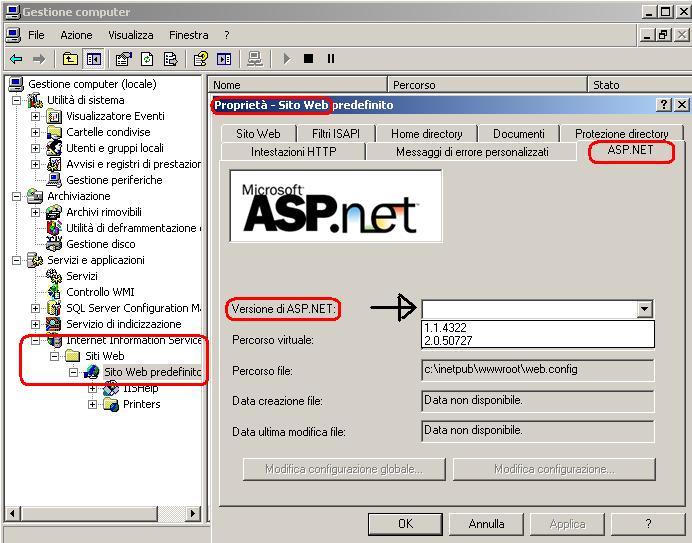
Task: Collapse the Archiviazione node
Action: pos(16,196)
